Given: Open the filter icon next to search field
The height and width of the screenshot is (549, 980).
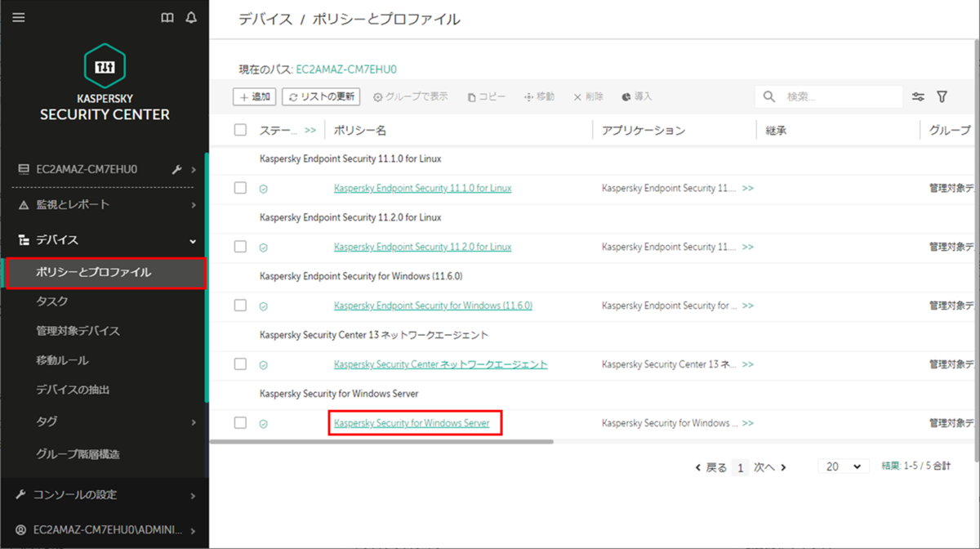Looking at the screenshot, I should click(x=942, y=96).
